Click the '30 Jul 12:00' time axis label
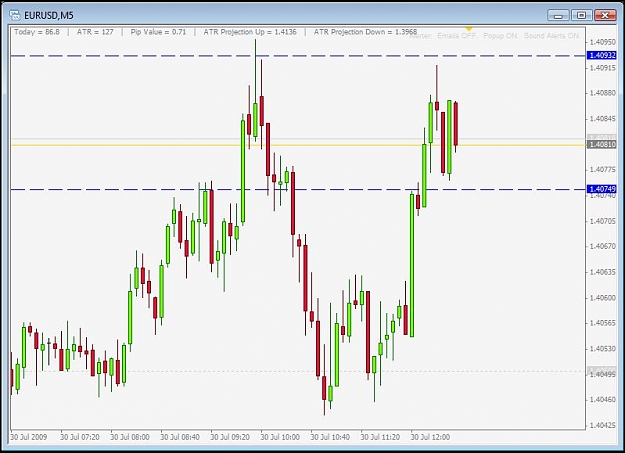The image size is (625, 453). (430, 437)
